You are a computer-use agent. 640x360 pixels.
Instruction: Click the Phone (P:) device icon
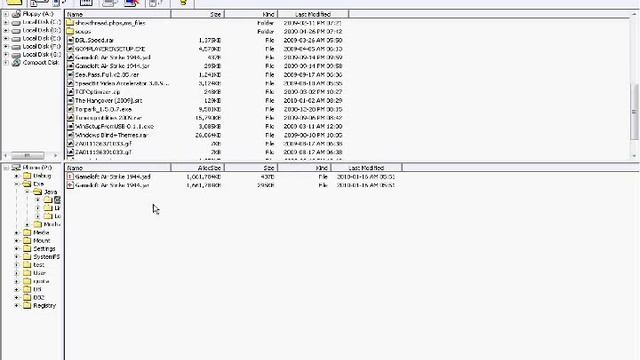pos(16,167)
